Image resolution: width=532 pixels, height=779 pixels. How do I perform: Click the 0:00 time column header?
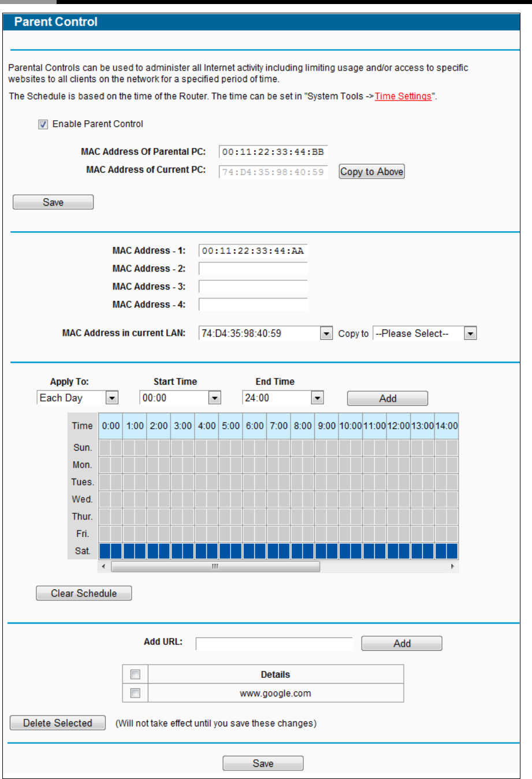tap(110, 426)
